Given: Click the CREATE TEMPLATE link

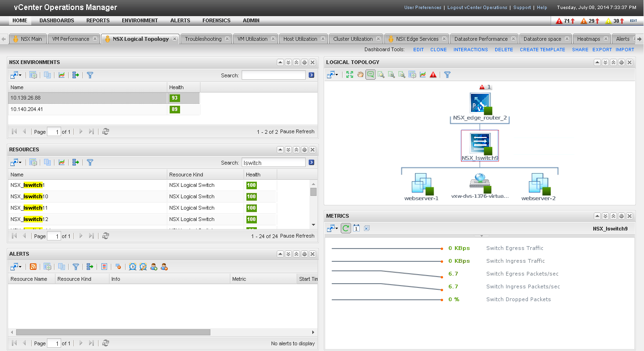Looking at the screenshot, I should click(543, 49).
